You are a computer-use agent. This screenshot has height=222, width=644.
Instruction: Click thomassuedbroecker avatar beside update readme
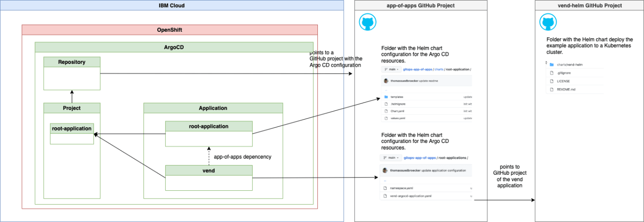click(x=386, y=80)
